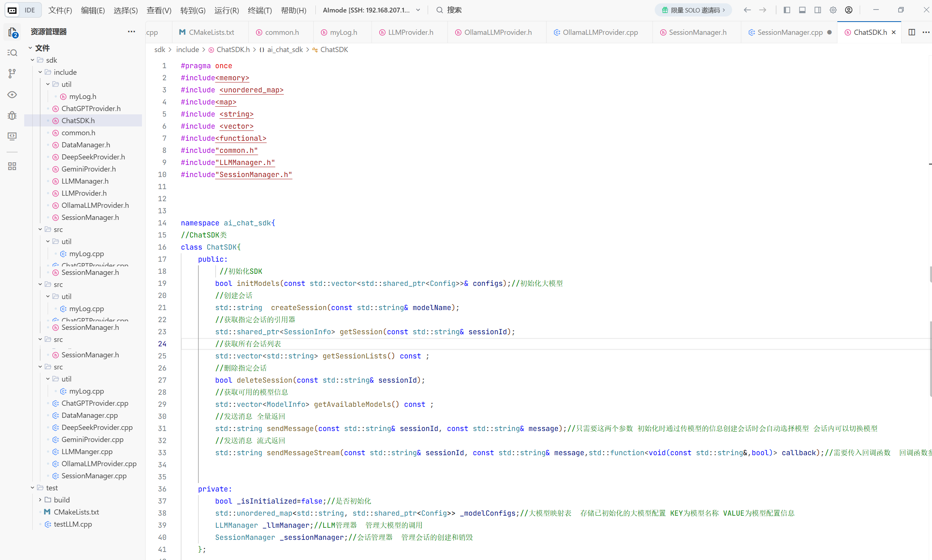This screenshot has width=932, height=560.
Task: Open the 终端(T) menu
Action: [260, 10]
